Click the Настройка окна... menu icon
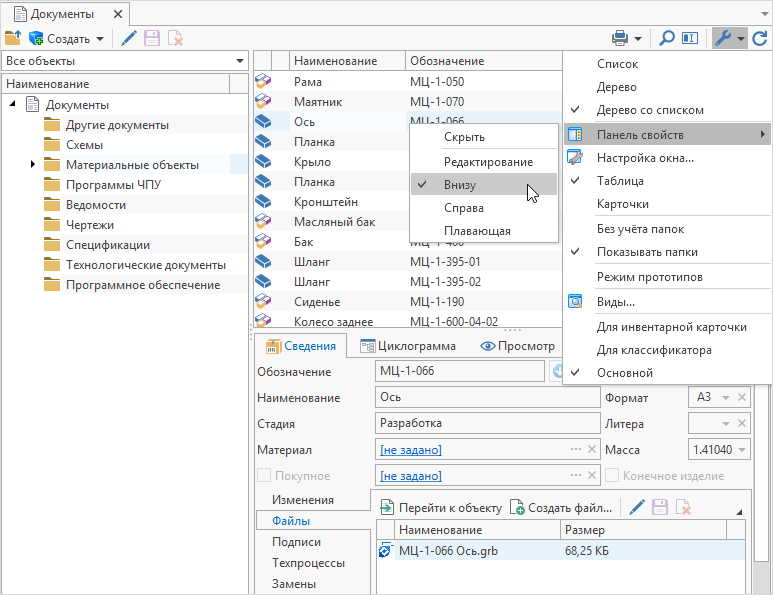Screen dimensions: 773x595 (x=575, y=158)
